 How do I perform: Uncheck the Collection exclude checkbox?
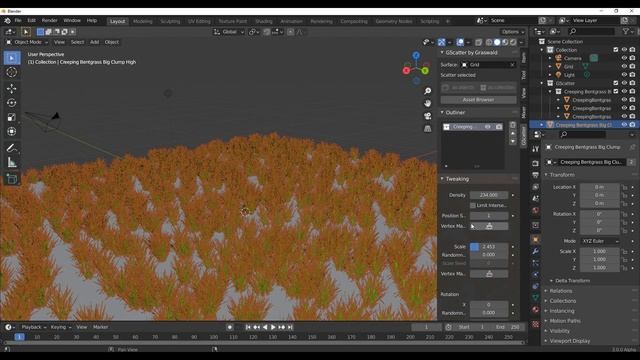pyautogui.click(x=616, y=50)
